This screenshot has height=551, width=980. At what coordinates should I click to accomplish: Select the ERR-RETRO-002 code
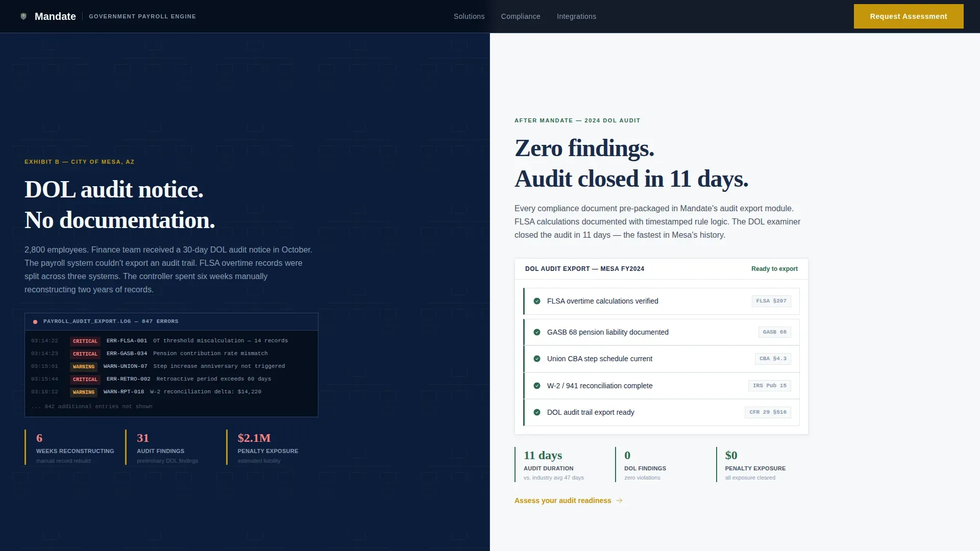tap(128, 379)
